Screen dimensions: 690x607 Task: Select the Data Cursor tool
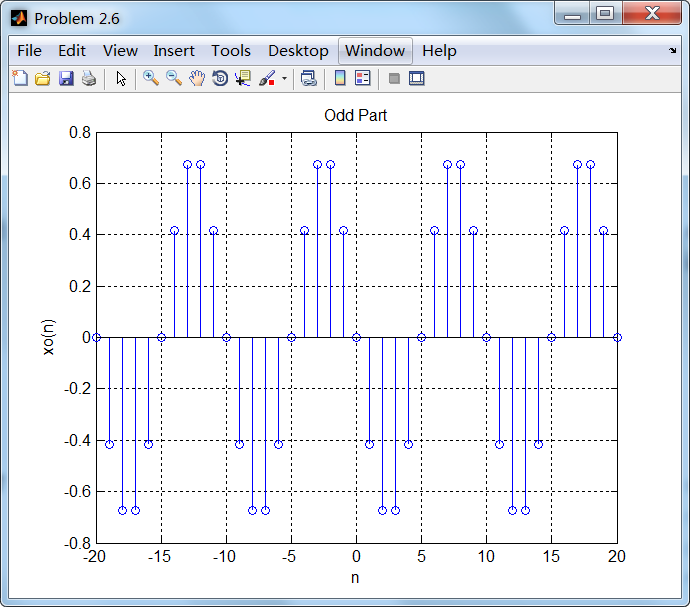pos(243,79)
